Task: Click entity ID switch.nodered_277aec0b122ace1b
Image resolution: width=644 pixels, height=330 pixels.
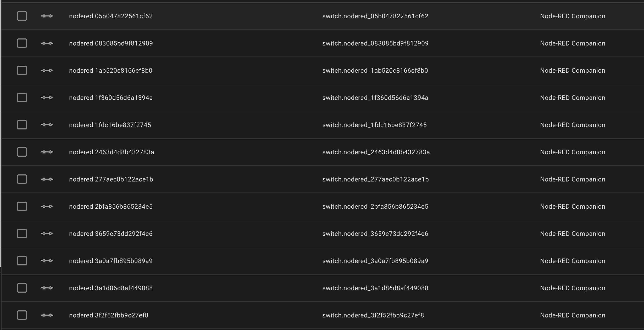Action: click(375, 179)
